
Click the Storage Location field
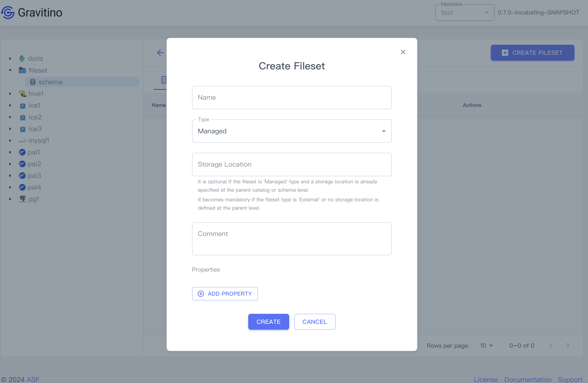click(x=291, y=164)
